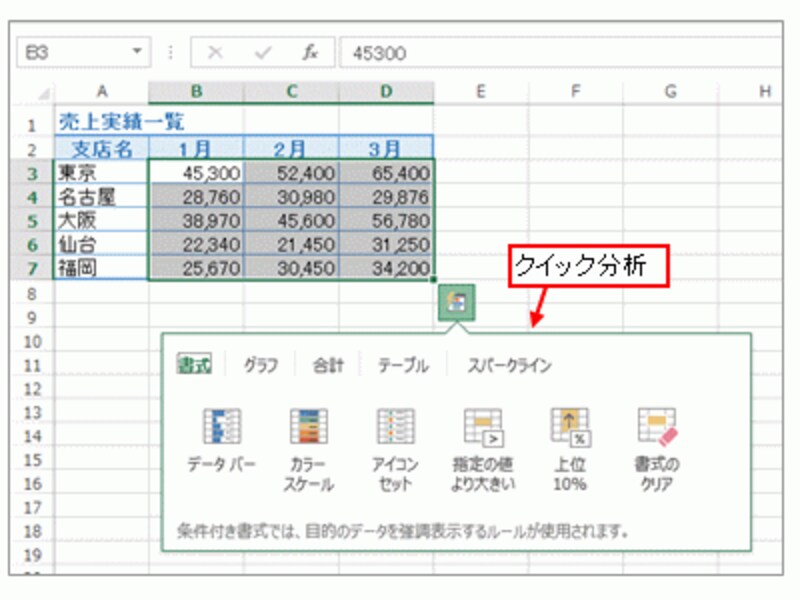Click the Cancel X in formula bar
The image size is (800, 600).
point(215,52)
